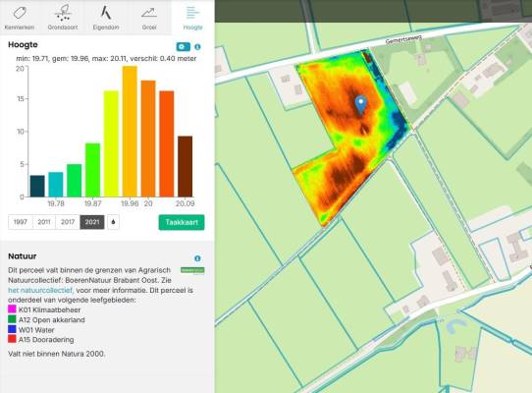Open the Groei growth chart icon
This screenshot has width=532, height=393.
pos(149,18)
